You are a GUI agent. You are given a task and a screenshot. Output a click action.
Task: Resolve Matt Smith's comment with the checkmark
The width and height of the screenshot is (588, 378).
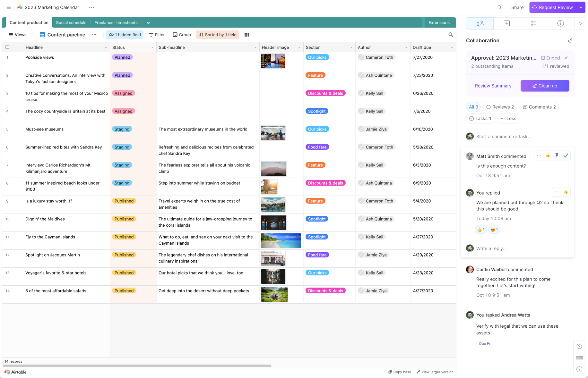click(x=566, y=155)
